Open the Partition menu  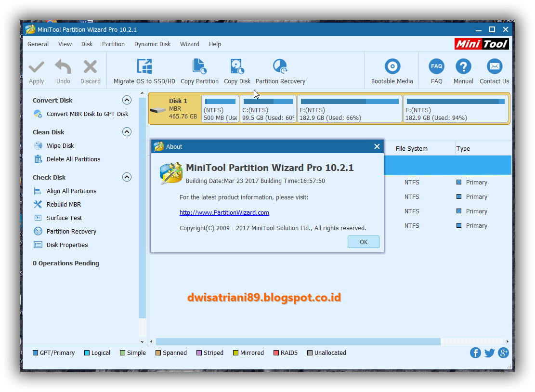tap(113, 44)
